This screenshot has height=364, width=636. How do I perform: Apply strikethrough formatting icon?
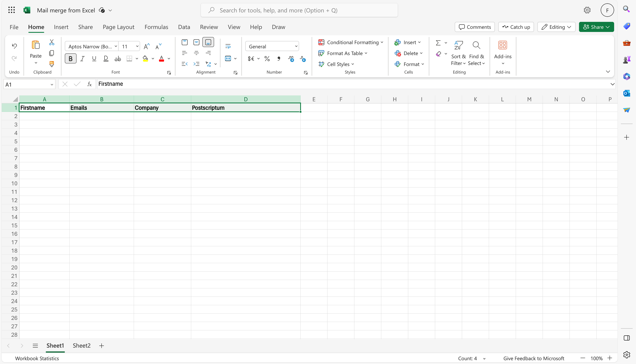[118, 58]
